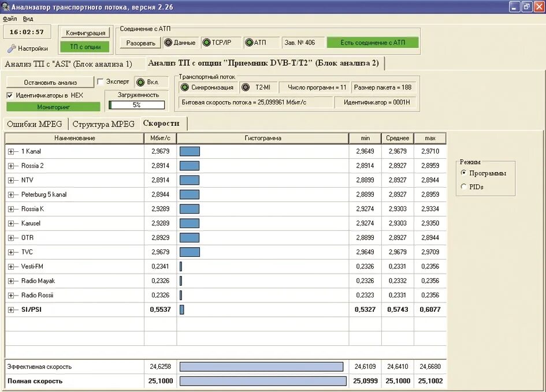Click the Данные status indicator LED
546x392 pixels.
point(168,43)
